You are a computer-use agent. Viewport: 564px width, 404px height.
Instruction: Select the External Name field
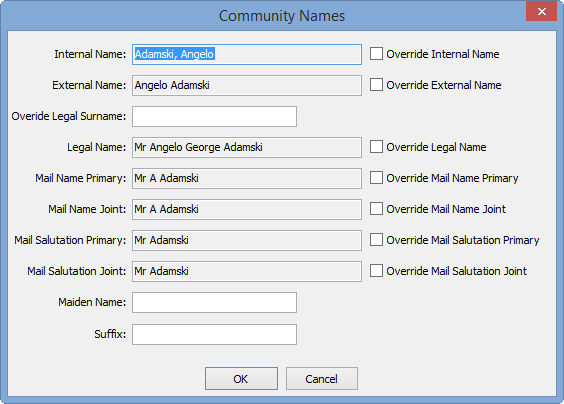point(247,85)
